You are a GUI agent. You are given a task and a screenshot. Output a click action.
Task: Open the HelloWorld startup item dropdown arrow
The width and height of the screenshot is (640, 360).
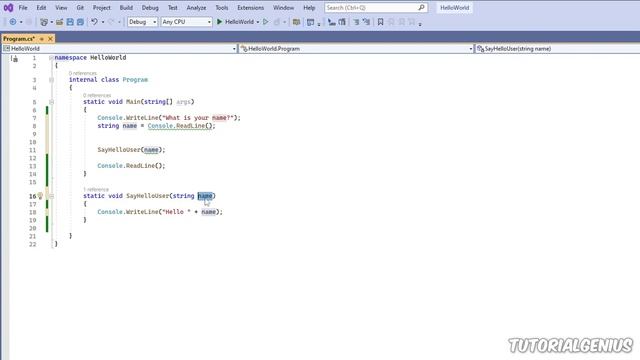[258, 22]
